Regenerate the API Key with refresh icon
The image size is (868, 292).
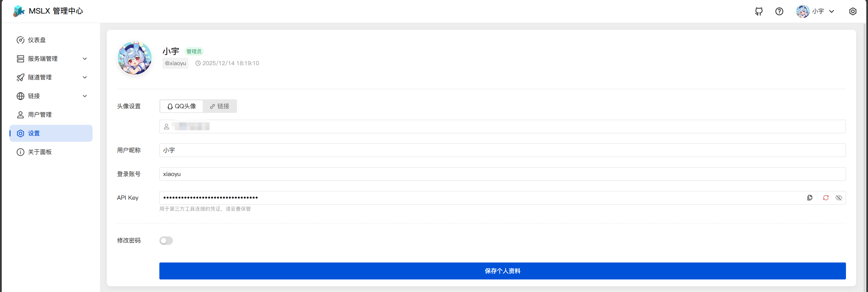[x=826, y=198]
